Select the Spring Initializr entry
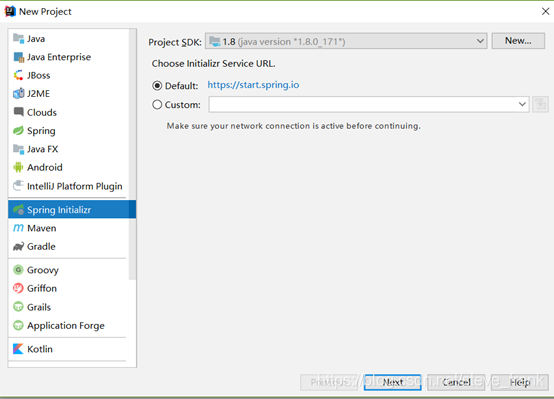554x399 pixels. click(72, 210)
